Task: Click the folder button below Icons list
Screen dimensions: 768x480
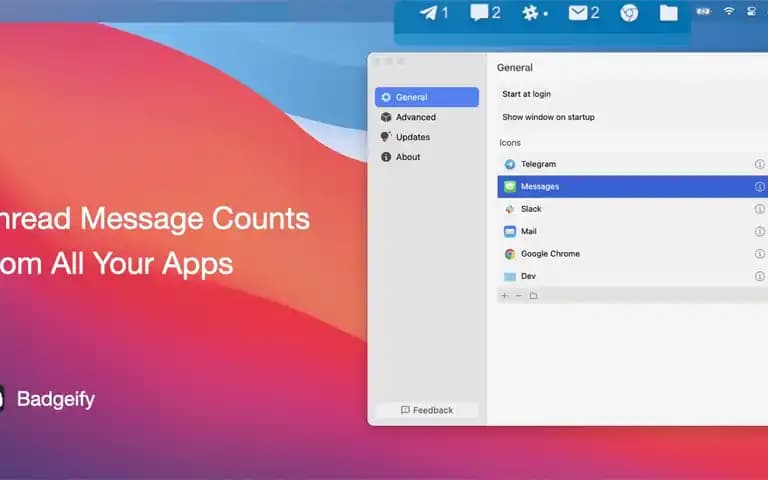Action: click(x=533, y=296)
